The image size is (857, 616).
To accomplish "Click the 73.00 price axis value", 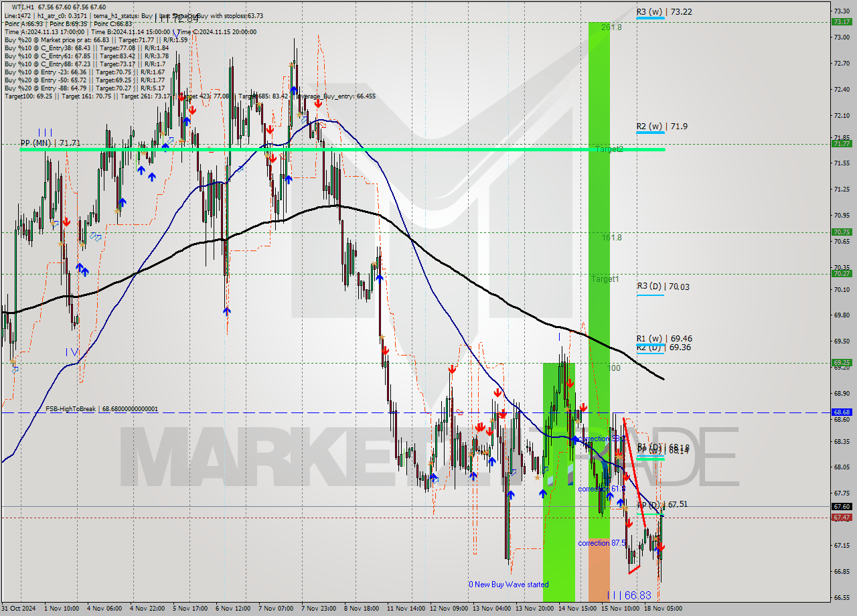I will (842, 37).
